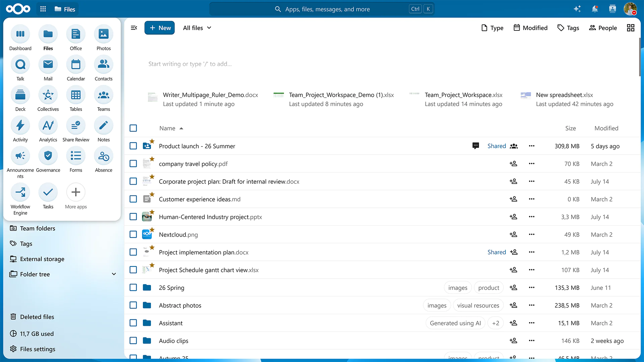Open the Modified filter dropdown
Viewport: 644px width, 362px height.
tap(530, 28)
